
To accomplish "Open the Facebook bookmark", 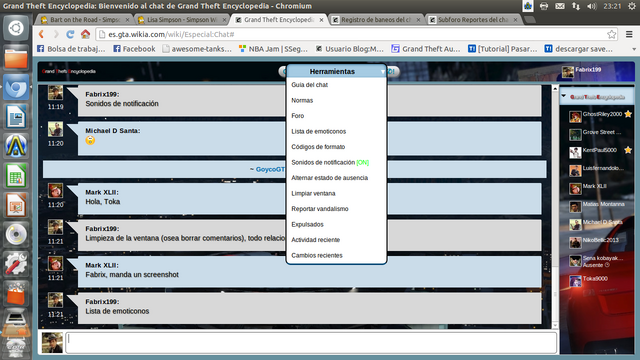I will click(134, 49).
